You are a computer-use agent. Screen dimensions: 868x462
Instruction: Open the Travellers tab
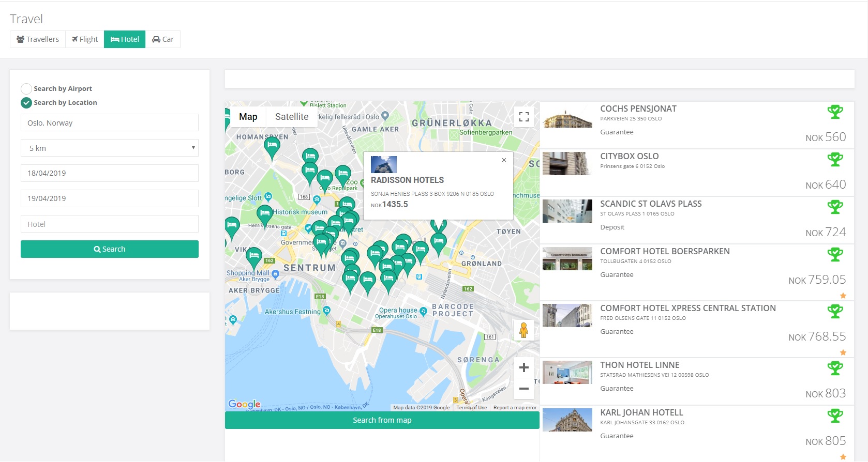(38, 39)
